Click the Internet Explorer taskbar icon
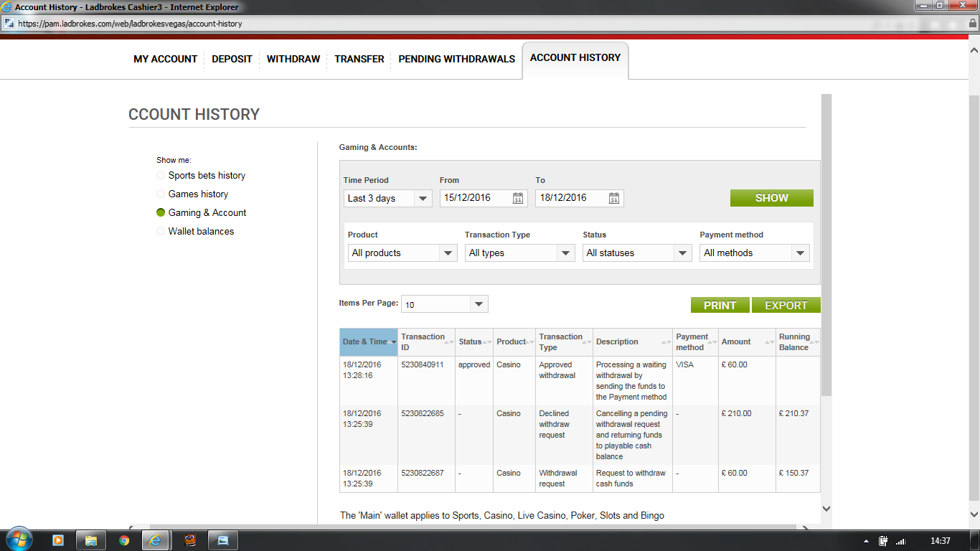 click(156, 540)
